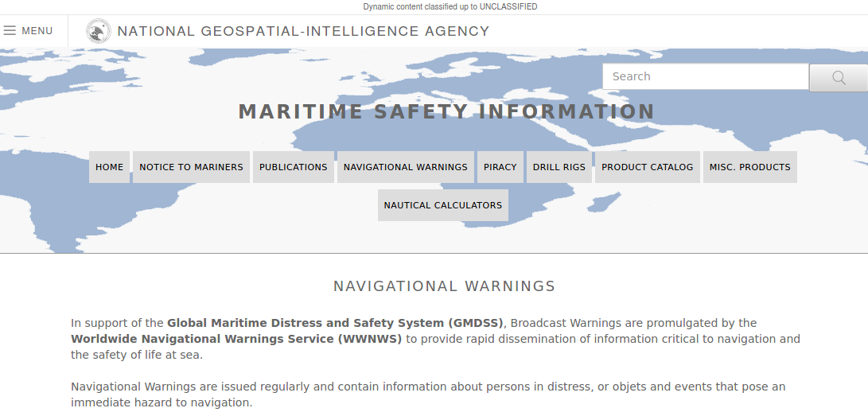
Task: Click paragraph starting "Navigational Warnings are issued regularly"
Action: (x=428, y=395)
